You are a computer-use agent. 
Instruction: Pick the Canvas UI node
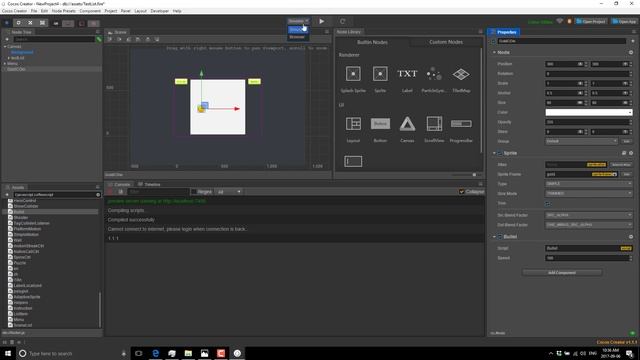(407, 124)
